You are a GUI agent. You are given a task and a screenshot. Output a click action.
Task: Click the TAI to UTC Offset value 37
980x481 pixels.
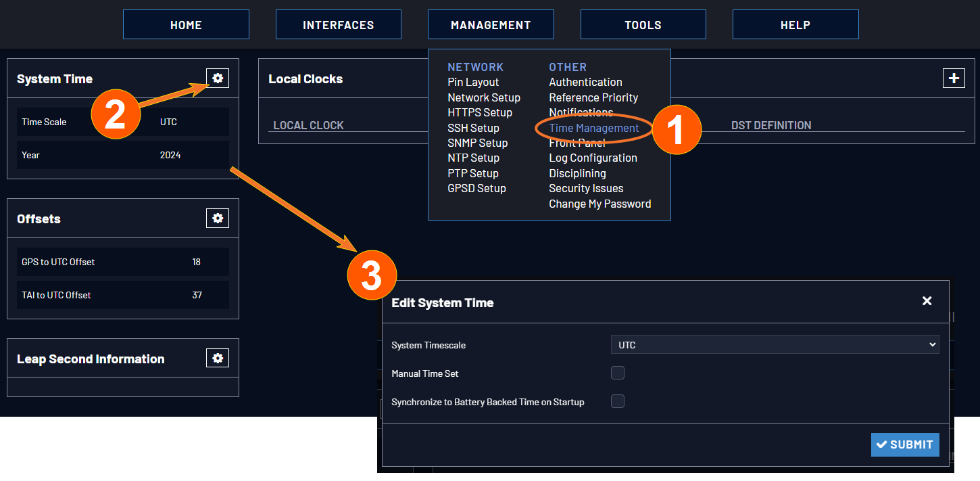point(197,295)
